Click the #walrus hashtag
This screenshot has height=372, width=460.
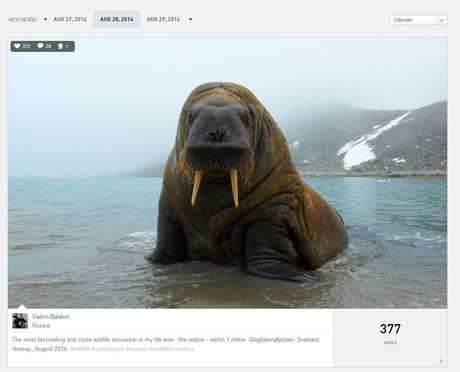tap(184, 349)
